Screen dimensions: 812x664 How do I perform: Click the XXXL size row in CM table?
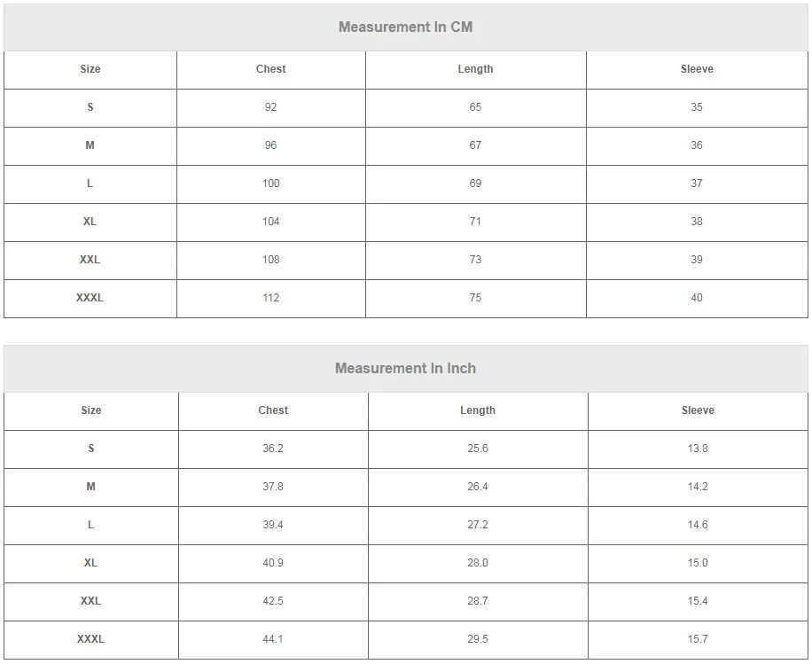tap(405, 299)
